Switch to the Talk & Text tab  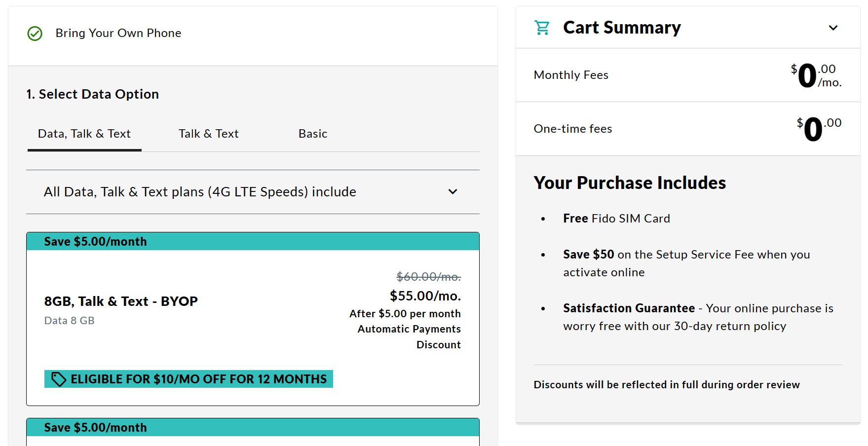coord(208,134)
